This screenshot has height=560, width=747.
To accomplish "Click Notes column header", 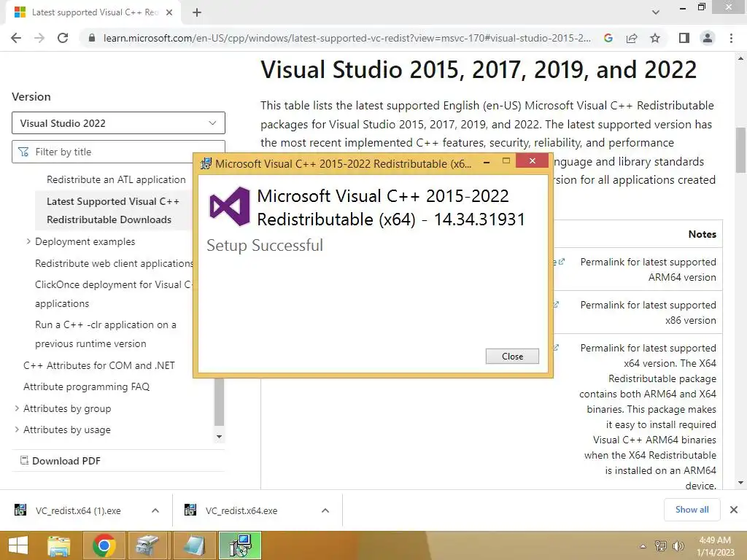I will (x=703, y=234).
